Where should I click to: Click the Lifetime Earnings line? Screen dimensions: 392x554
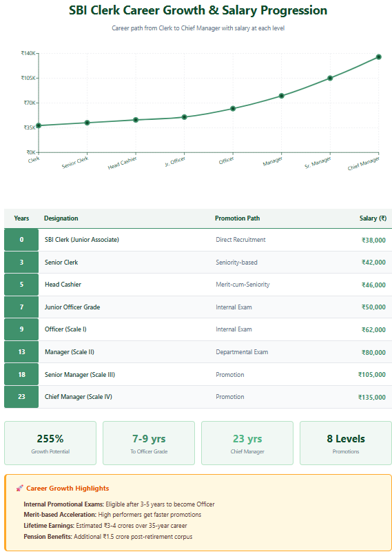(x=105, y=525)
